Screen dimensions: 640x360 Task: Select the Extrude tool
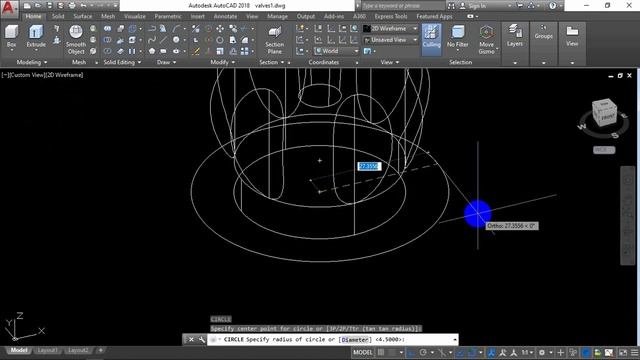click(36, 37)
